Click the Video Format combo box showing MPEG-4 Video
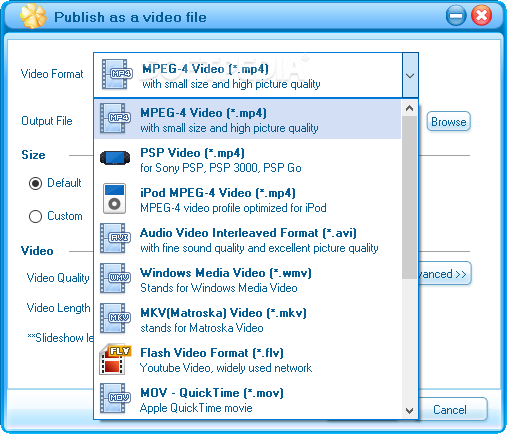Screen dimensions: 507x434 click(256, 75)
